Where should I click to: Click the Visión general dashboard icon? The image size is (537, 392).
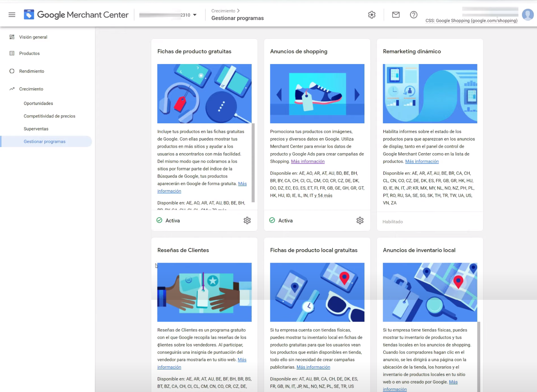(x=12, y=37)
